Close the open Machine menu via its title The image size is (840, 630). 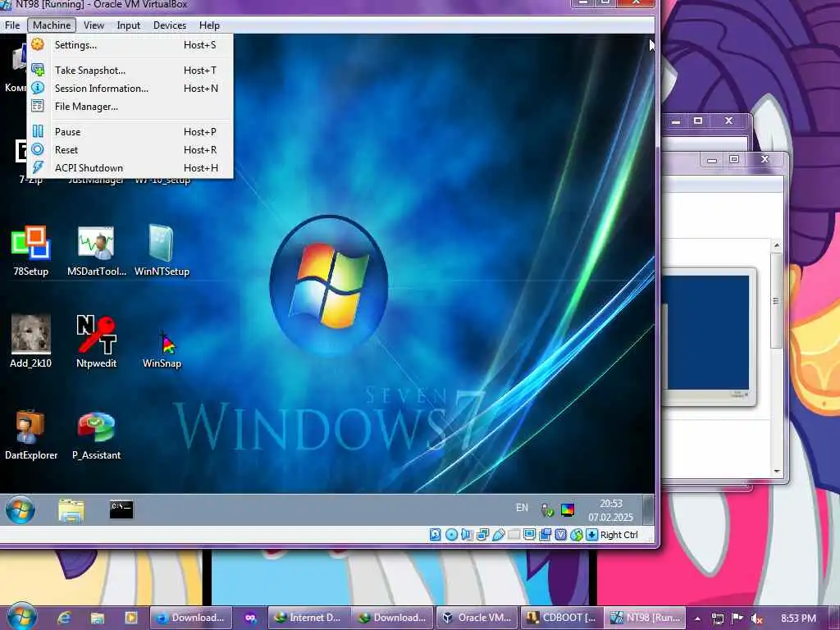click(52, 25)
